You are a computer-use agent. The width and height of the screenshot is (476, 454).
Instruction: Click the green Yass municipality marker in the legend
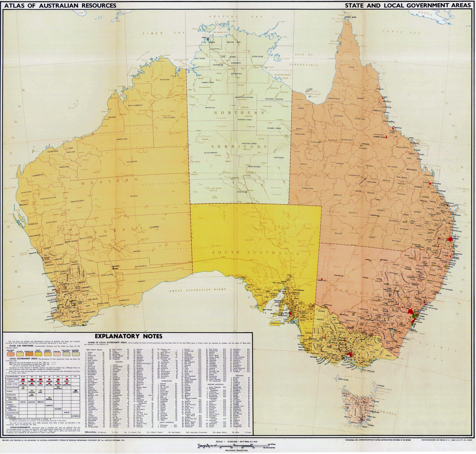23,387
